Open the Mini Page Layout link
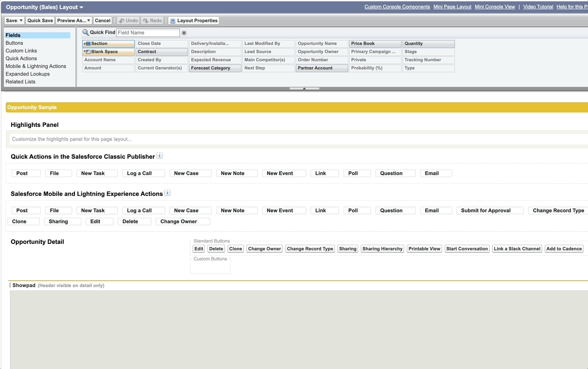 coord(451,6)
